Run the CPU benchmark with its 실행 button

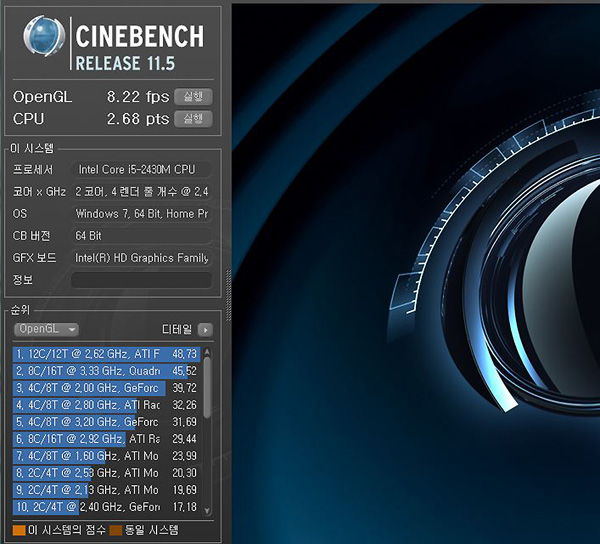193,119
